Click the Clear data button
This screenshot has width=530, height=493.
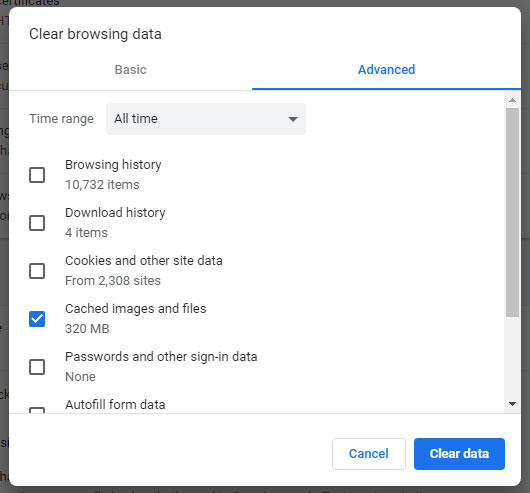[x=459, y=454]
